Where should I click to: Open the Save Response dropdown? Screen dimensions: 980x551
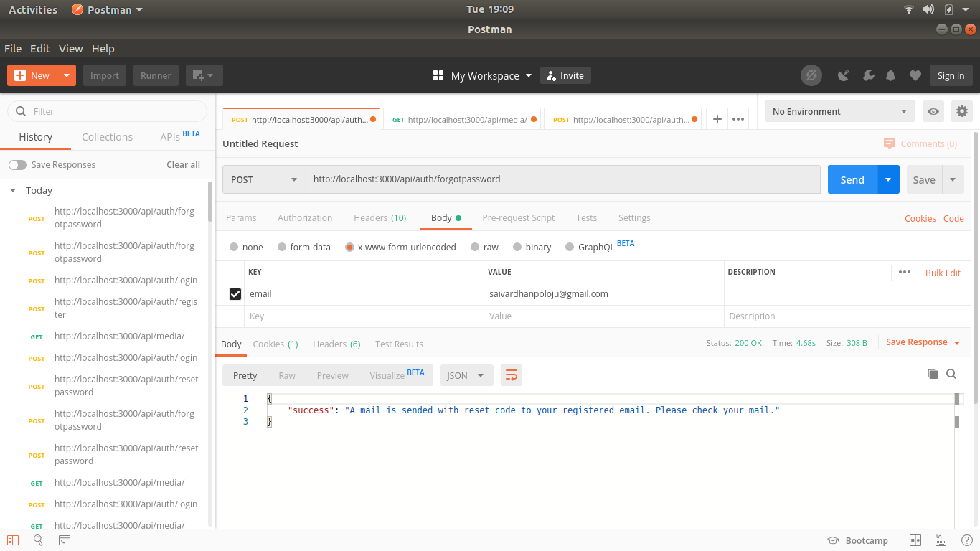(923, 342)
